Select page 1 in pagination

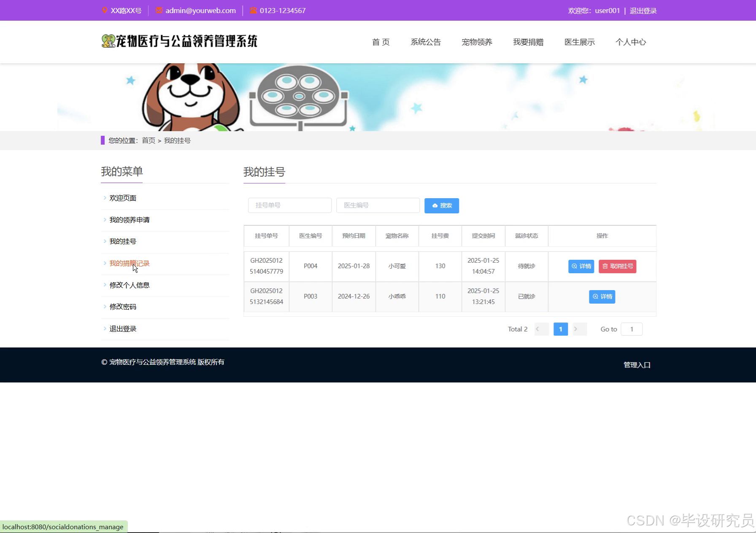[x=560, y=329]
